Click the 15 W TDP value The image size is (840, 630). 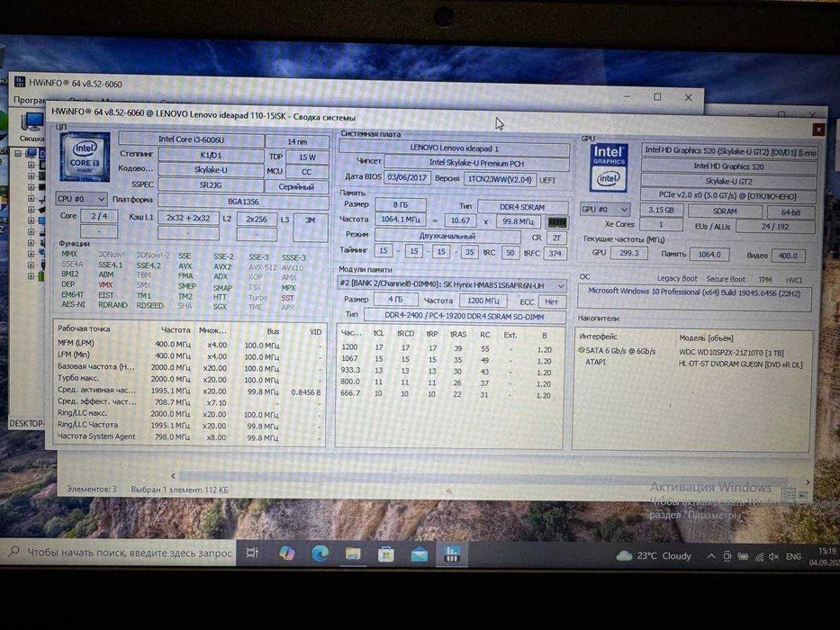(307, 157)
